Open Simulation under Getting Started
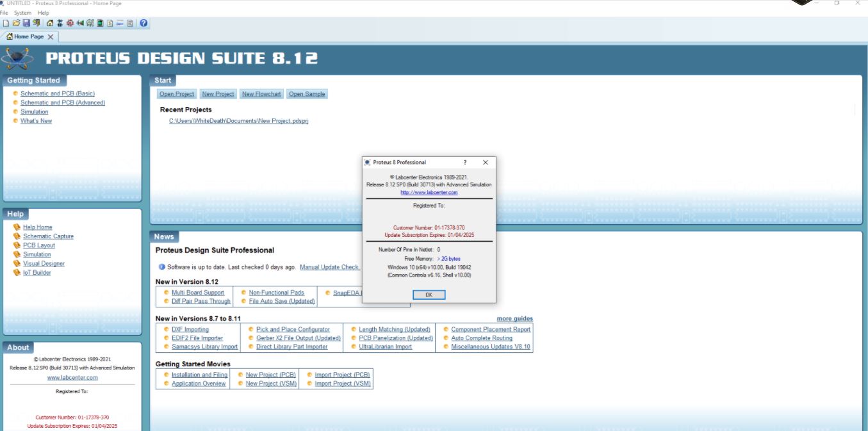 (34, 111)
